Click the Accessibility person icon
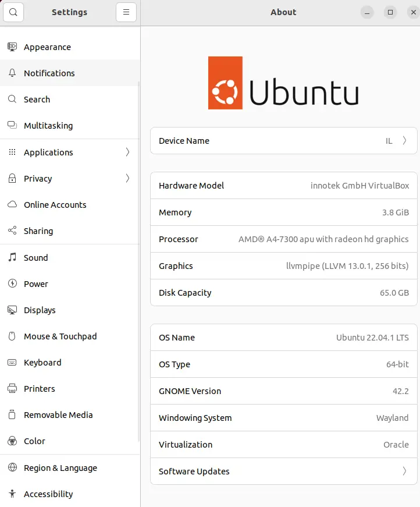 12,494
